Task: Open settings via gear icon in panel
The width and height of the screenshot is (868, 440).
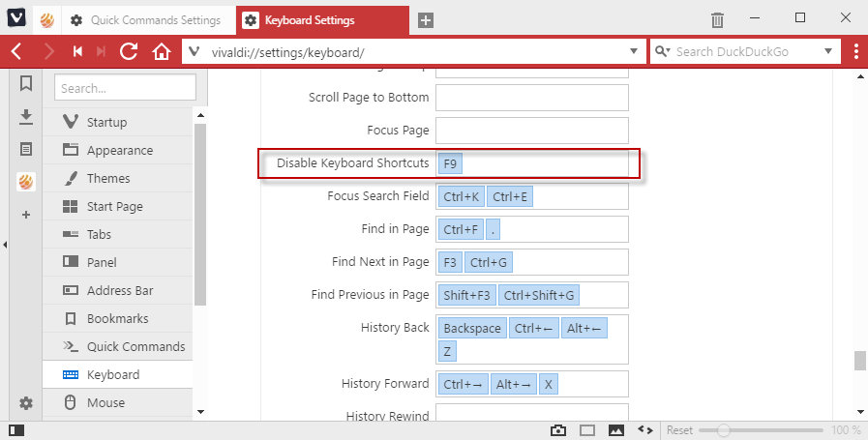Action: tap(26, 403)
